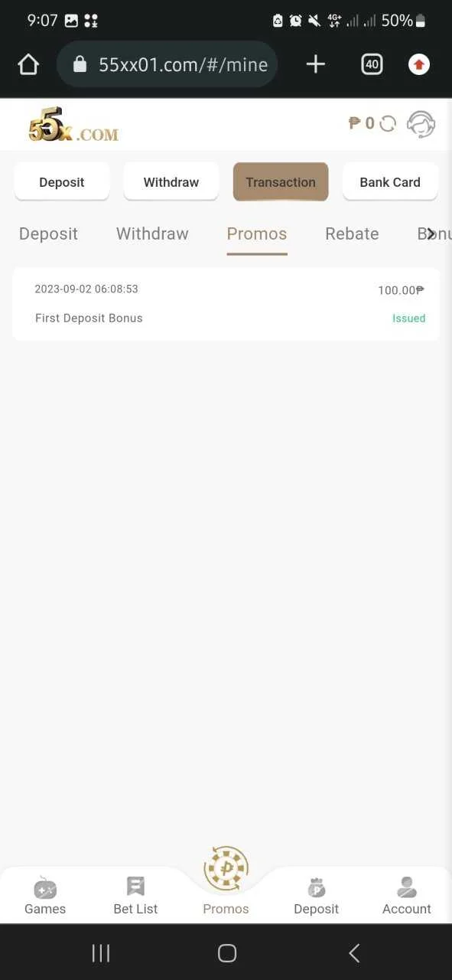Open Games from the bottom navigation
The height and width of the screenshot is (980, 452).
45,897
